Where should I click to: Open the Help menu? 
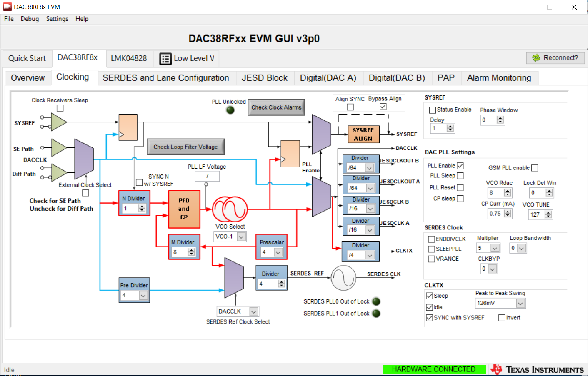pyautogui.click(x=82, y=19)
